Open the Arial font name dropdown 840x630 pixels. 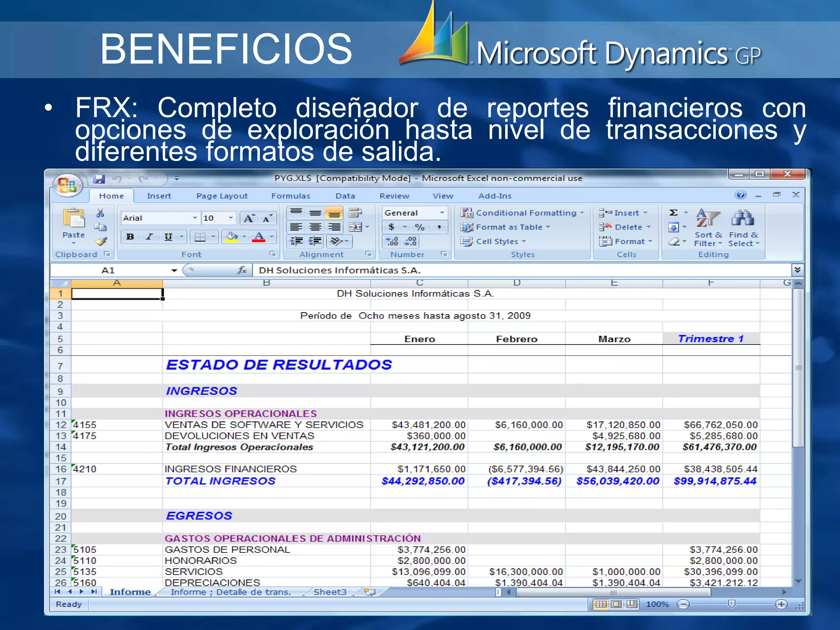195,218
